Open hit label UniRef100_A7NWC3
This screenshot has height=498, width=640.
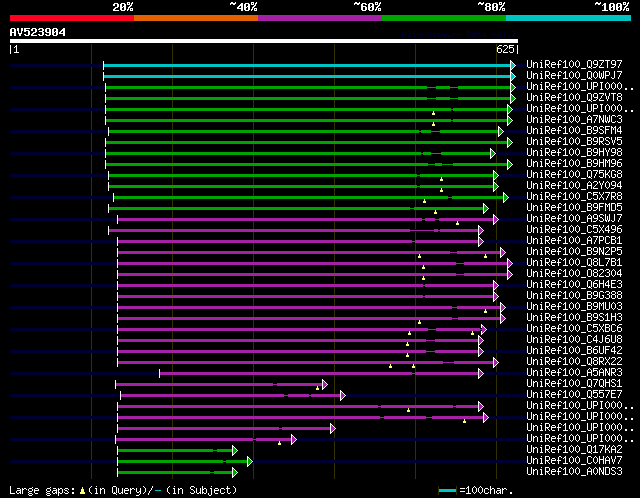click(574, 119)
